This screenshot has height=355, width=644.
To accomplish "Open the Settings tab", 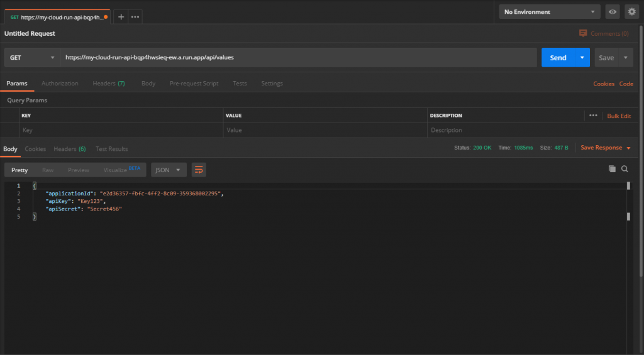I will pos(272,84).
